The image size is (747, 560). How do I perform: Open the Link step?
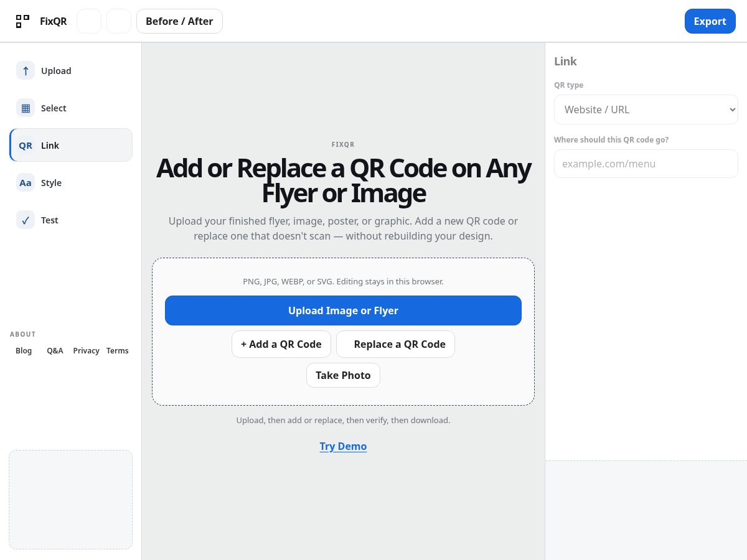[71, 146]
